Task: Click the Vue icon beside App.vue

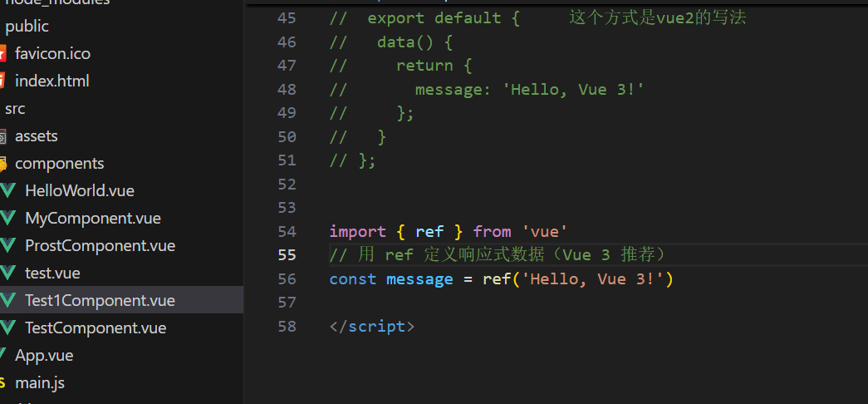Action: [x=2, y=355]
